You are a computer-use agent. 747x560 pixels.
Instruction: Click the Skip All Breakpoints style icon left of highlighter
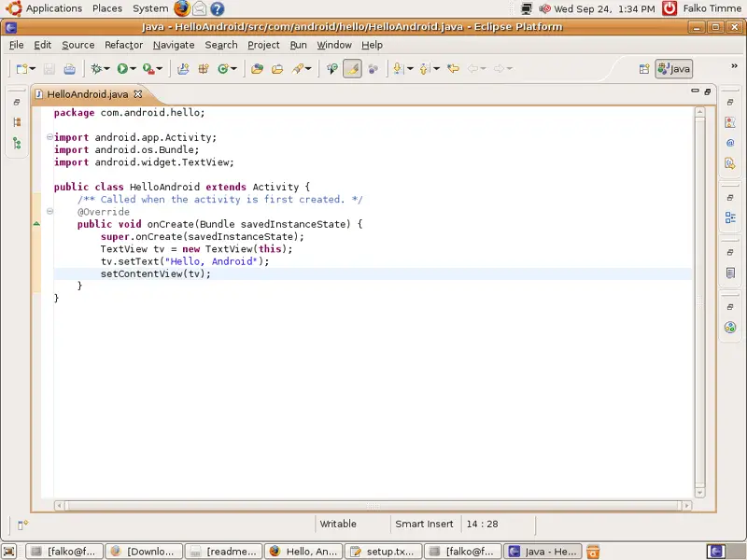pos(332,69)
